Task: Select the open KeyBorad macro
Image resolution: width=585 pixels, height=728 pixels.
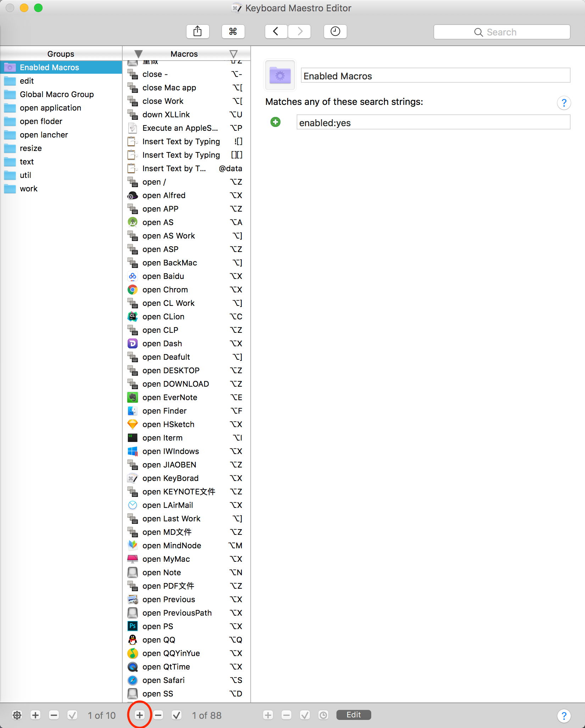Action: pyautogui.click(x=186, y=478)
